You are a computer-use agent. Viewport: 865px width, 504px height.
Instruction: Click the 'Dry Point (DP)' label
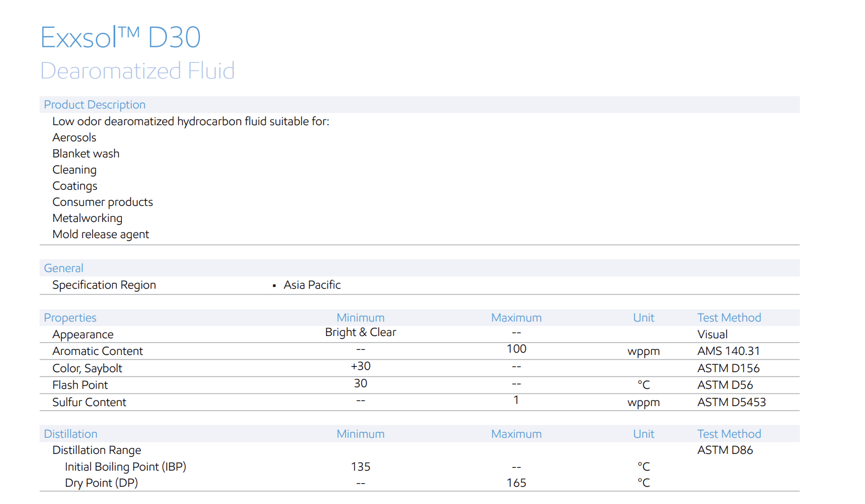coord(101,483)
